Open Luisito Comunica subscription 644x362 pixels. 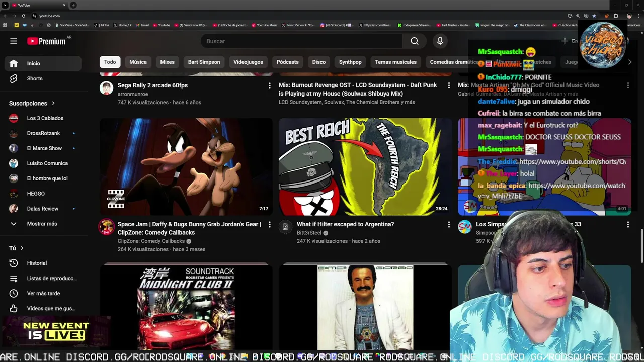(x=43, y=163)
